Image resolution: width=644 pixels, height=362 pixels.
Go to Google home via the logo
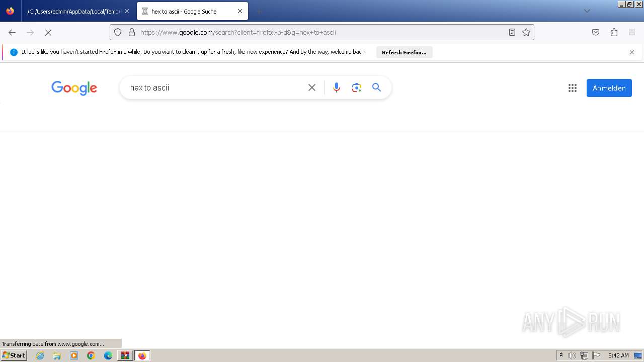(x=74, y=88)
